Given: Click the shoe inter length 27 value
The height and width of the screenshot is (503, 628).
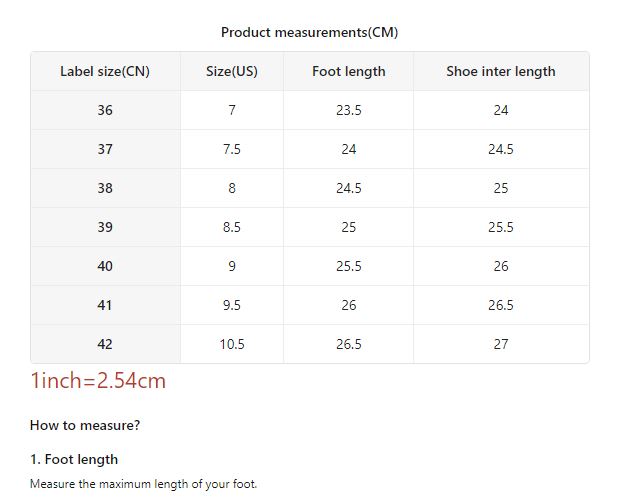Looking at the screenshot, I should click(x=500, y=344).
